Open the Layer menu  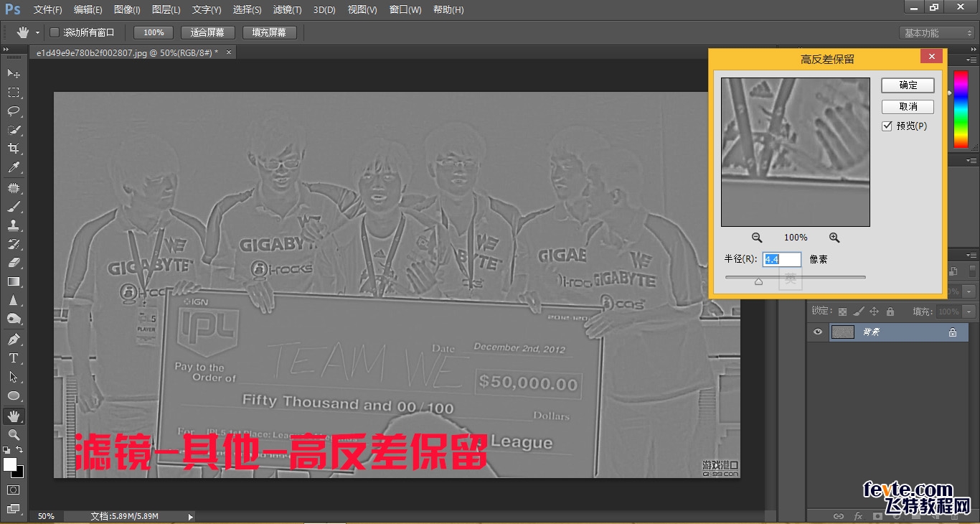pos(166,10)
